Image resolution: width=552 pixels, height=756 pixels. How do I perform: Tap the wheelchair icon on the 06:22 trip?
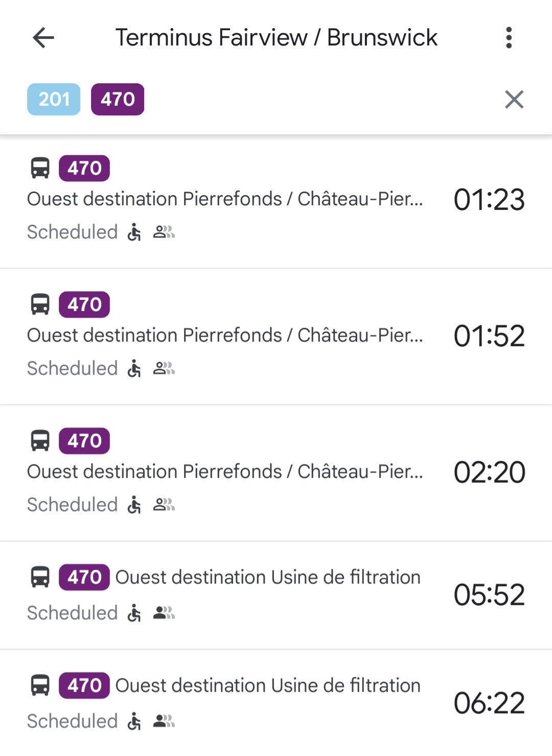point(134,721)
